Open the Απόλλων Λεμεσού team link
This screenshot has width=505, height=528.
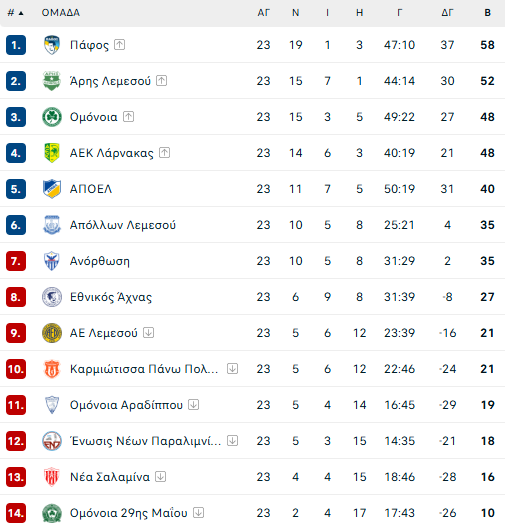pos(123,225)
